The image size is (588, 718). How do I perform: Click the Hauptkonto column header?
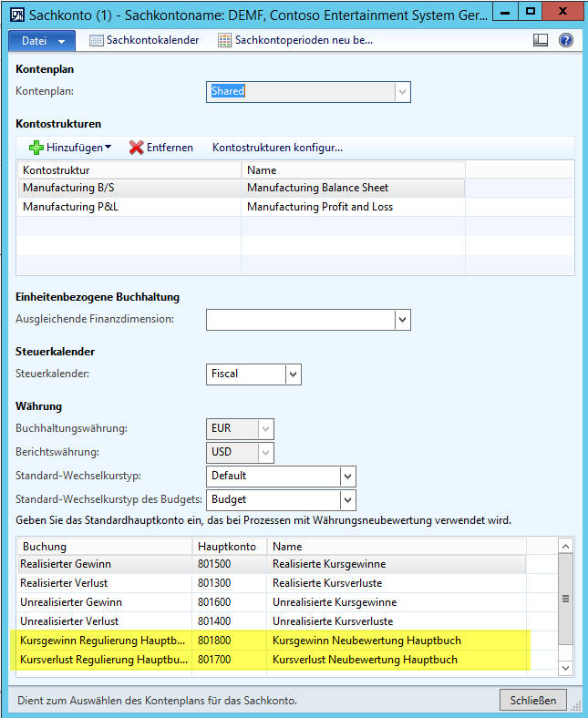[230, 547]
